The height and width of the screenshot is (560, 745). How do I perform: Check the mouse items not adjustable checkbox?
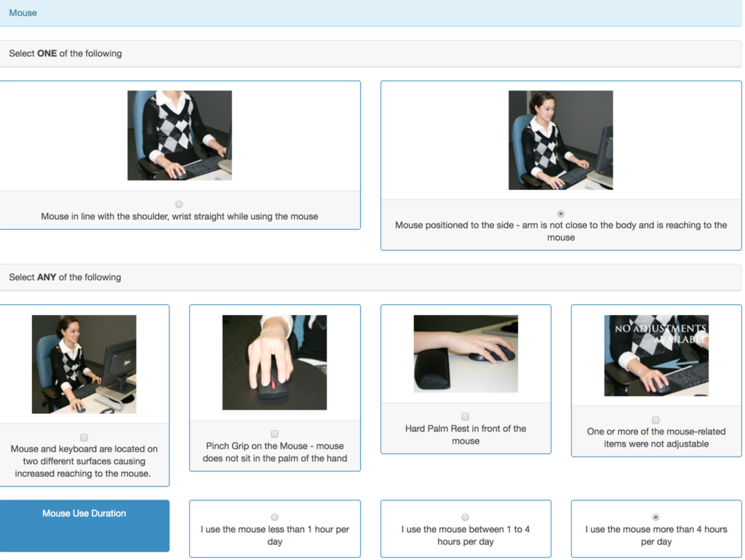(x=656, y=420)
